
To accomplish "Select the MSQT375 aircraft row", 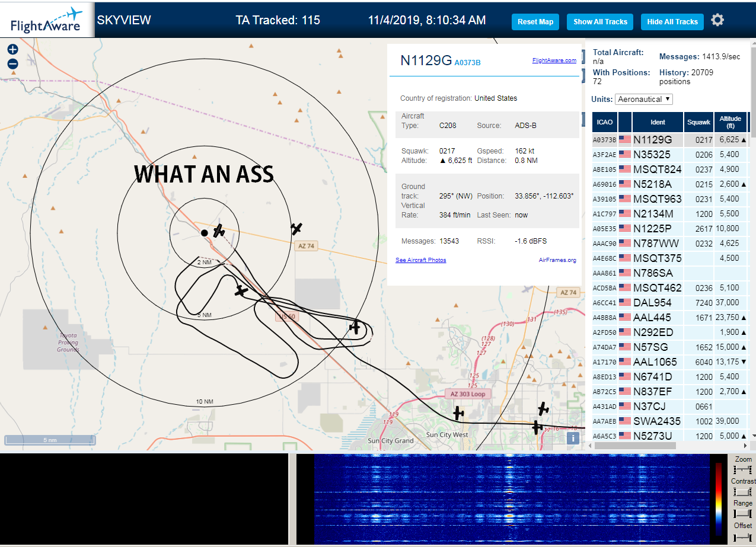I will click(670, 258).
